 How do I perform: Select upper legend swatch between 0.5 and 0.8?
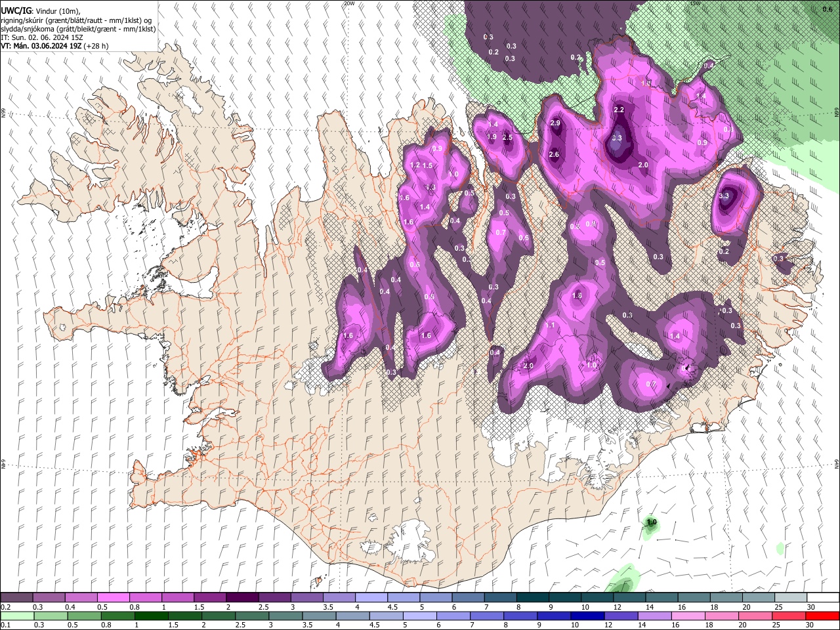pos(113,597)
